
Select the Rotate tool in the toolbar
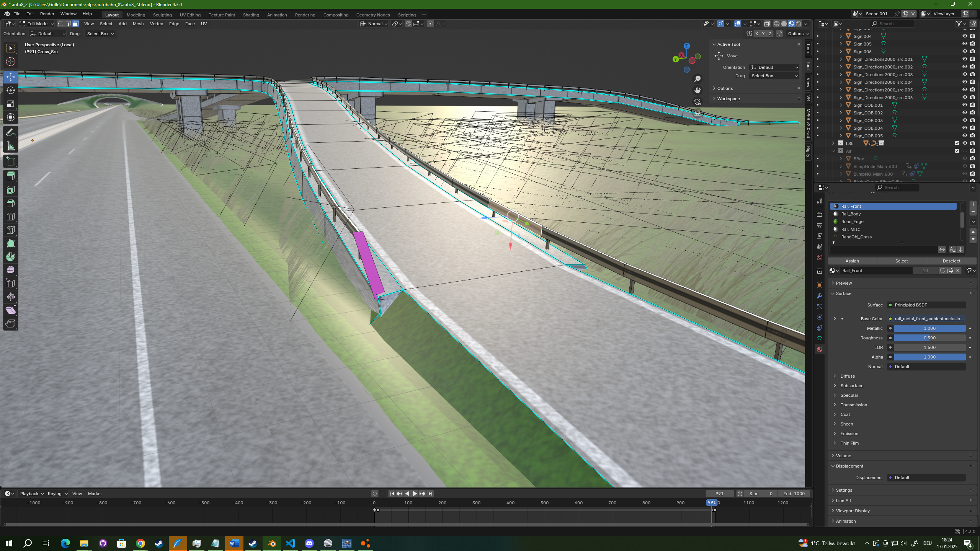[11, 90]
